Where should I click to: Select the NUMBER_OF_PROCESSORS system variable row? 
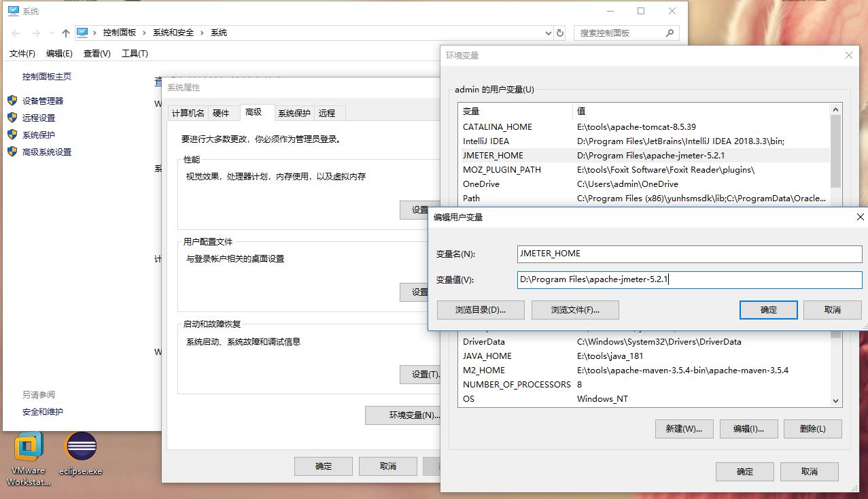click(644, 384)
